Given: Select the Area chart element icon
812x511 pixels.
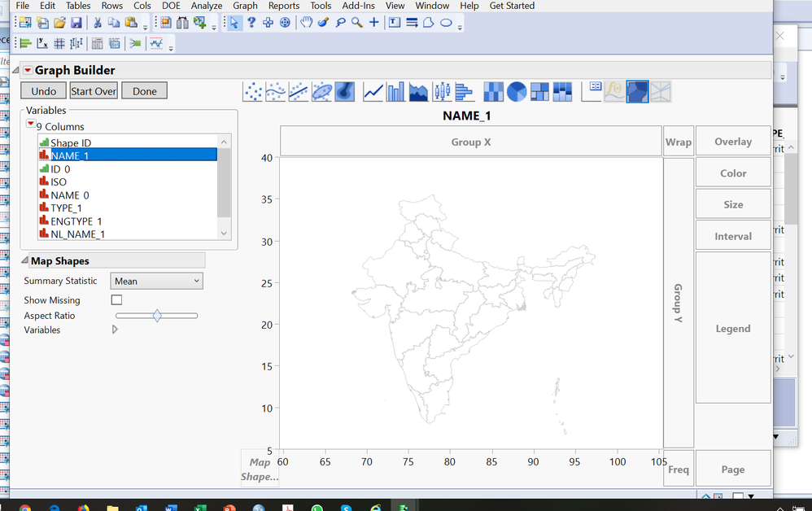Looking at the screenshot, I should (x=418, y=92).
